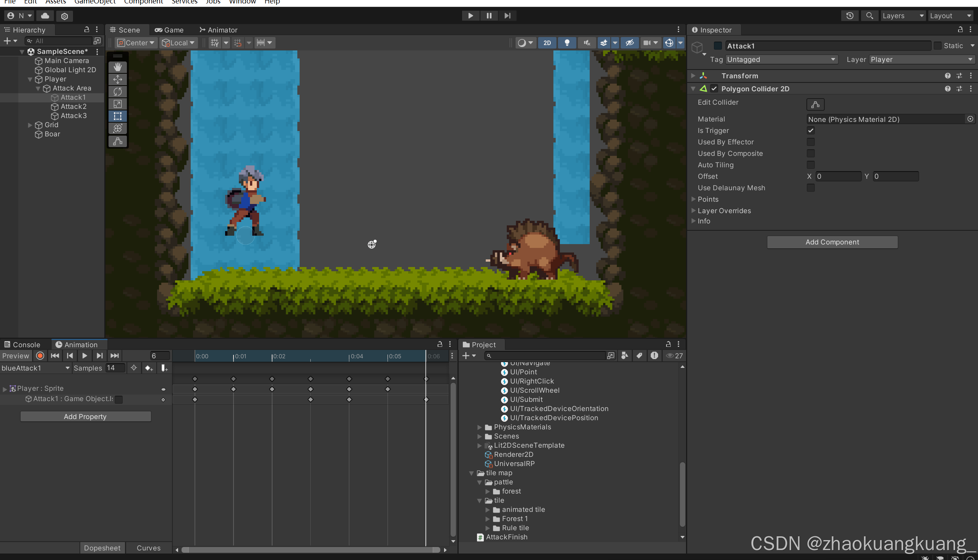The height and width of the screenshot is (560, 978).
Task: Select the Hand view tool
Action: coord(118,67)
